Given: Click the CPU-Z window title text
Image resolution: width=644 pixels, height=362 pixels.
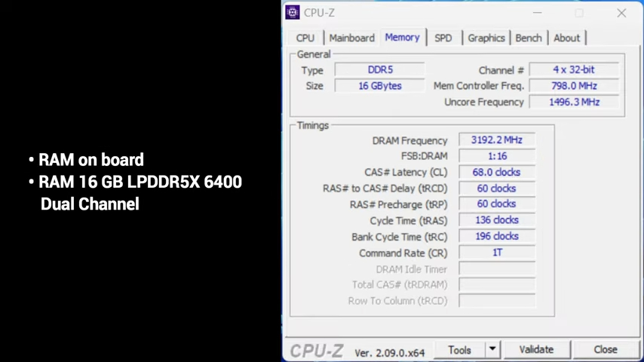Looking at the screenshot, I should point(319,13).
